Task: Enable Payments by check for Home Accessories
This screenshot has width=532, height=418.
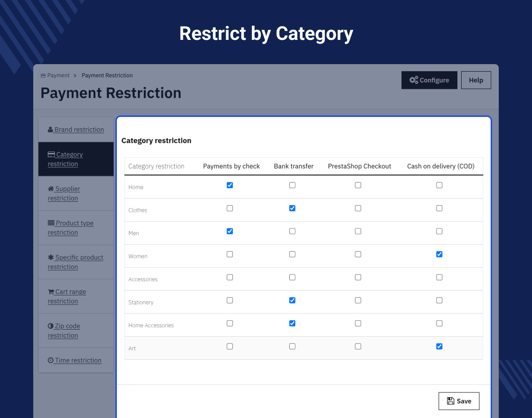Action: [x=230, y=323]
